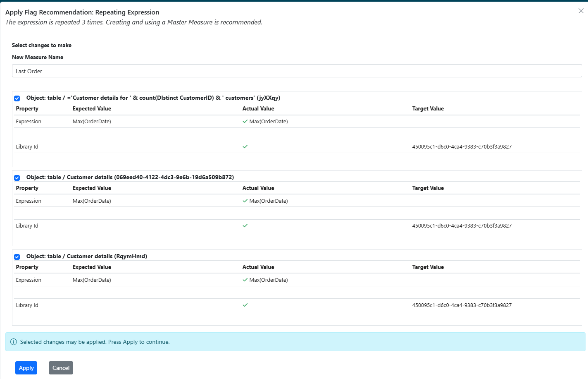
Task: Click the info icon in the status banner
Action: 14,342
